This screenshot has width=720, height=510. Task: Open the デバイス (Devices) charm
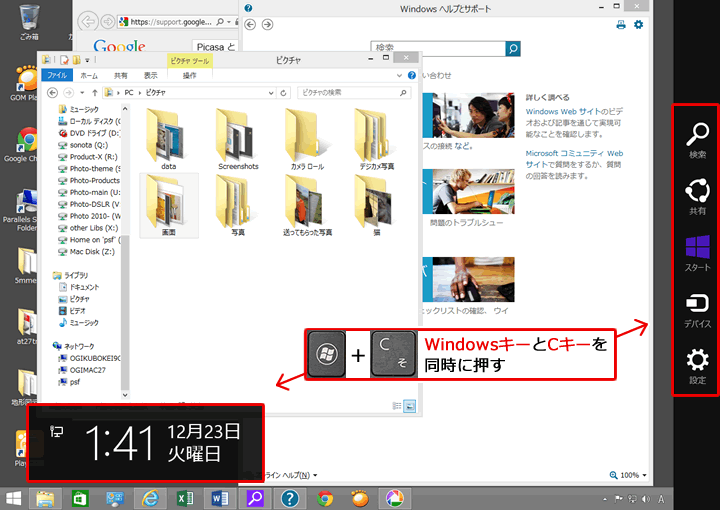pyautogui.click(x=697, y=310)
